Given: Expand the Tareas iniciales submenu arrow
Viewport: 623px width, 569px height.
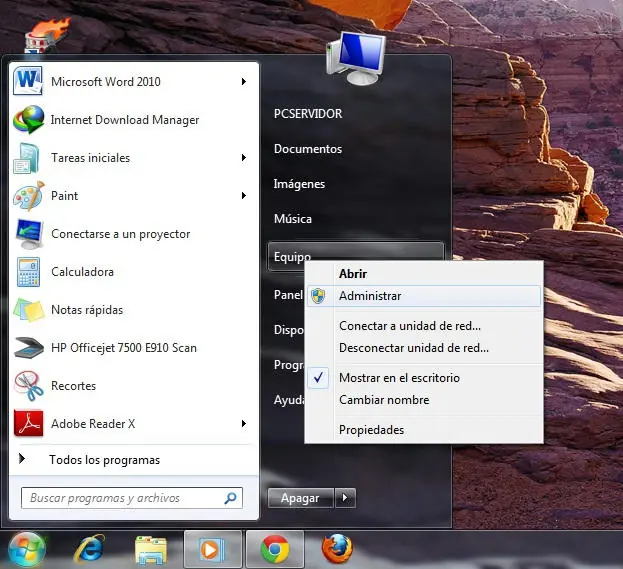Looking at the screenshot, I should [244, 158].
